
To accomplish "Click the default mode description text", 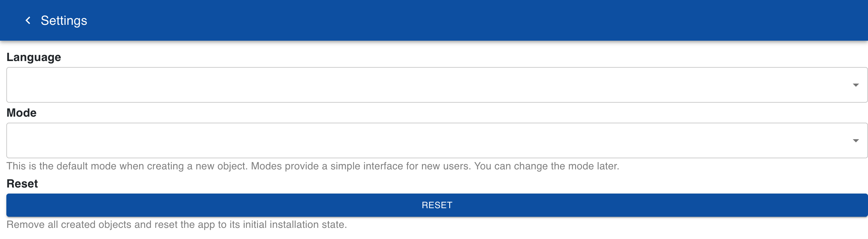I will click(x=313, y=166).
